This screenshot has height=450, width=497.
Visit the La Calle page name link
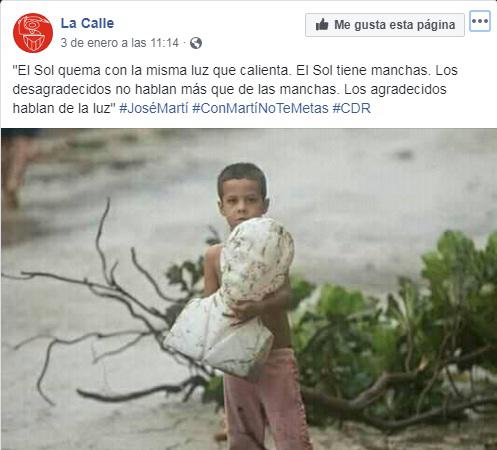(x=87, y=23)
